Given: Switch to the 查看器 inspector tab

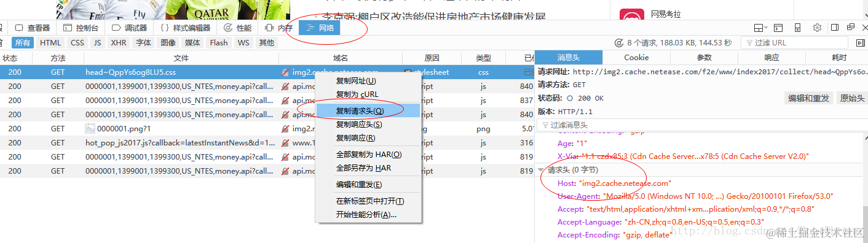Looking at the screenshot, I should click(x=33, y=28).
